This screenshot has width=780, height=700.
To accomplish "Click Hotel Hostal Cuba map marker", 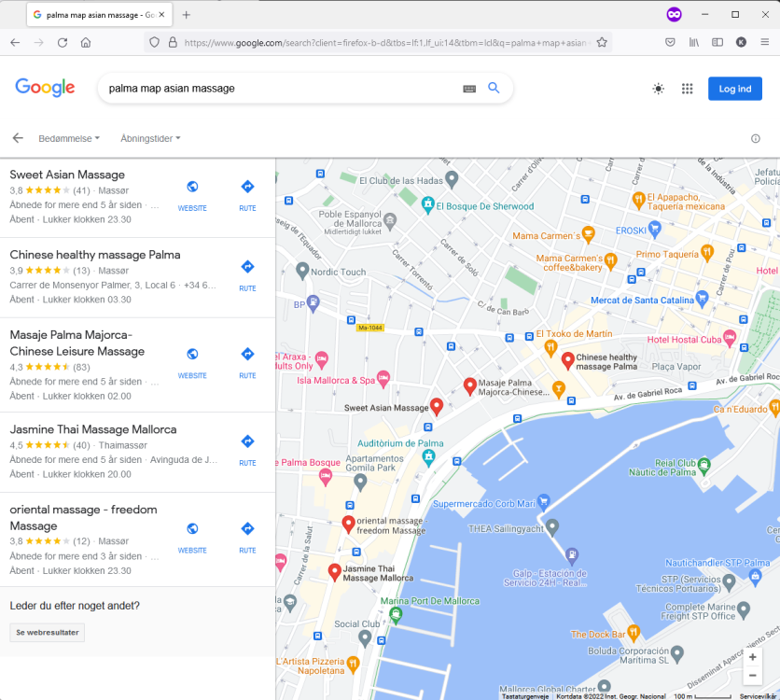I will point(730,338).
